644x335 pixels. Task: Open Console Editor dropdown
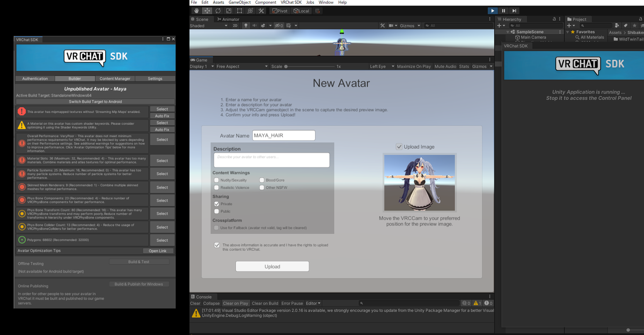(x=313, y=303)
